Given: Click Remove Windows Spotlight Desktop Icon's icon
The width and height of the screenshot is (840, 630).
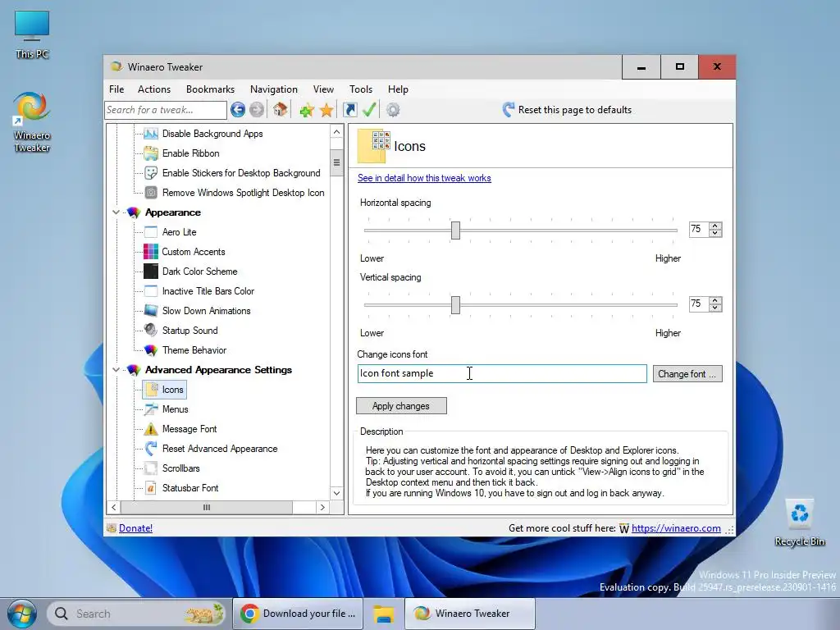Looking at the screenshot, I should pyautogui.click(x=151, y=192).
